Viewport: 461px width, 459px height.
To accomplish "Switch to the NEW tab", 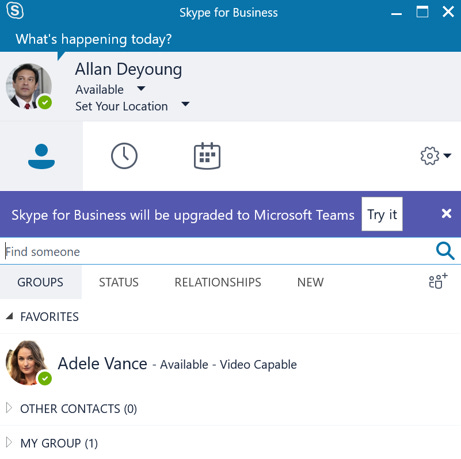I will pos(310,282).
